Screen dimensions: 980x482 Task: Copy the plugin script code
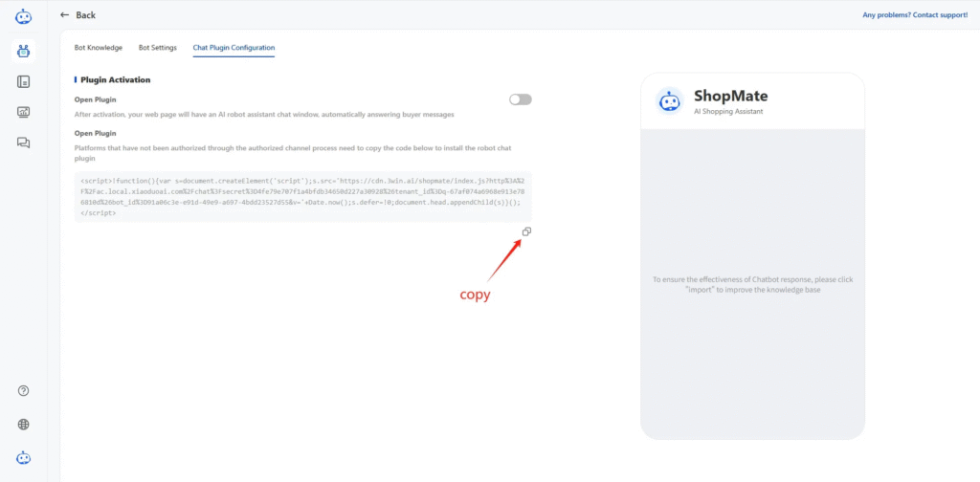point(527,231)
